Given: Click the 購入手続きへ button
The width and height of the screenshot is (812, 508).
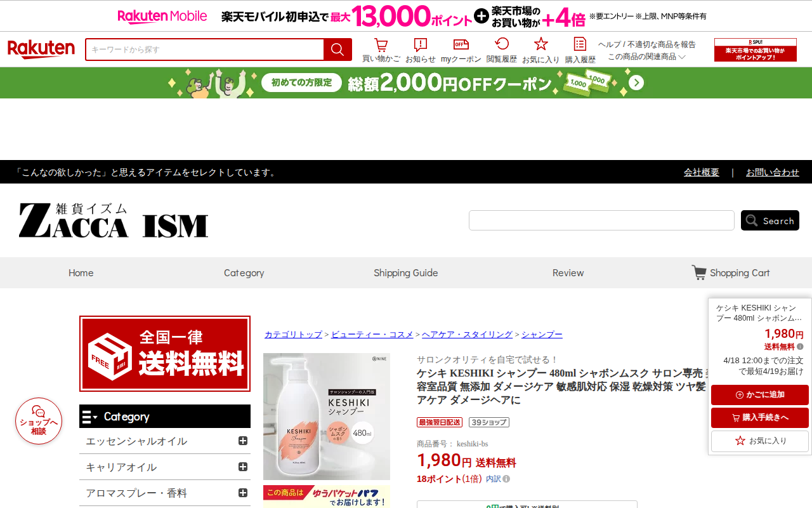Looking at the screenshot, I should 760,418.
